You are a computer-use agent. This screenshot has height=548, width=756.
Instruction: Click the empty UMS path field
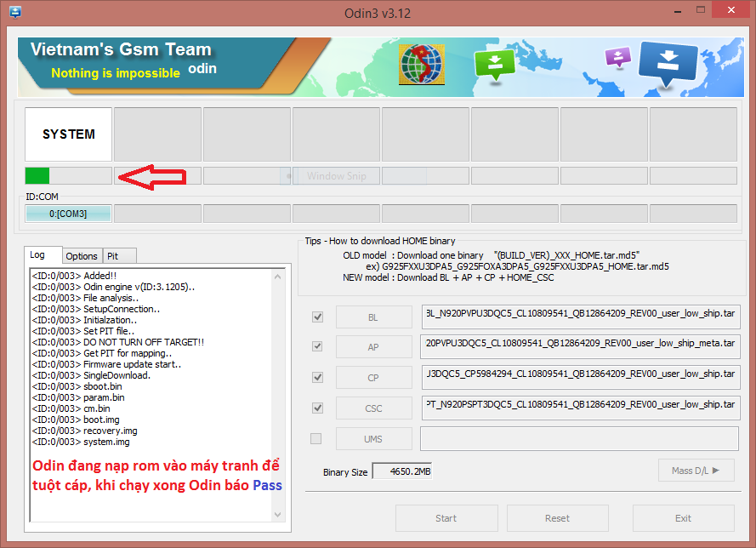click(x=580, y=438)
